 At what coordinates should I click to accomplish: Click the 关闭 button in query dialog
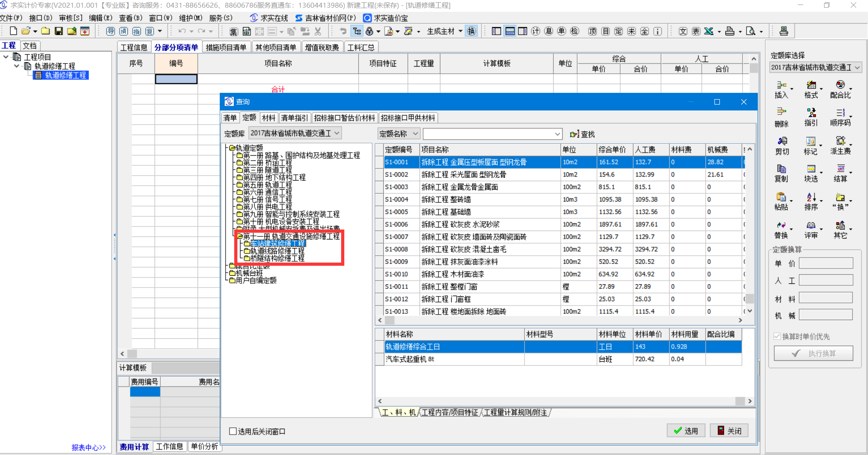click(x=729, y=431)
